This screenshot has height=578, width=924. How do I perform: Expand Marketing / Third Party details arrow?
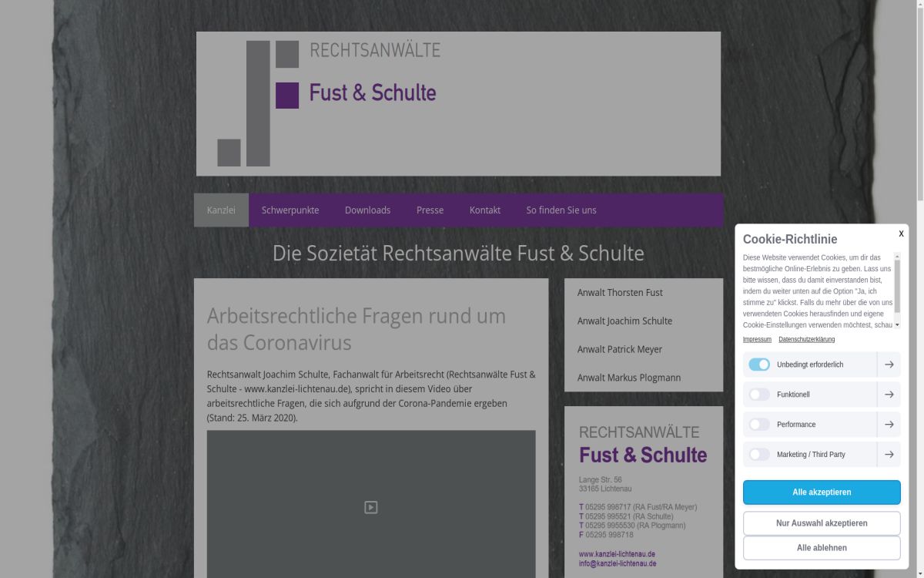[x=889, y=455]
